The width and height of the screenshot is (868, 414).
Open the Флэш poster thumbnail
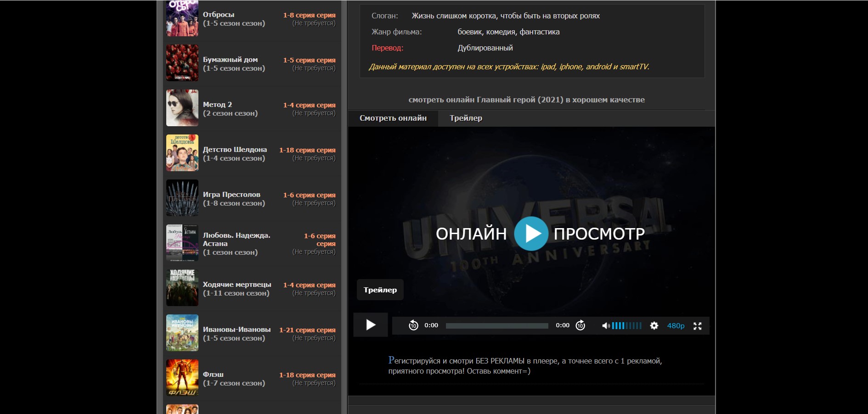(x=182, y=378)
